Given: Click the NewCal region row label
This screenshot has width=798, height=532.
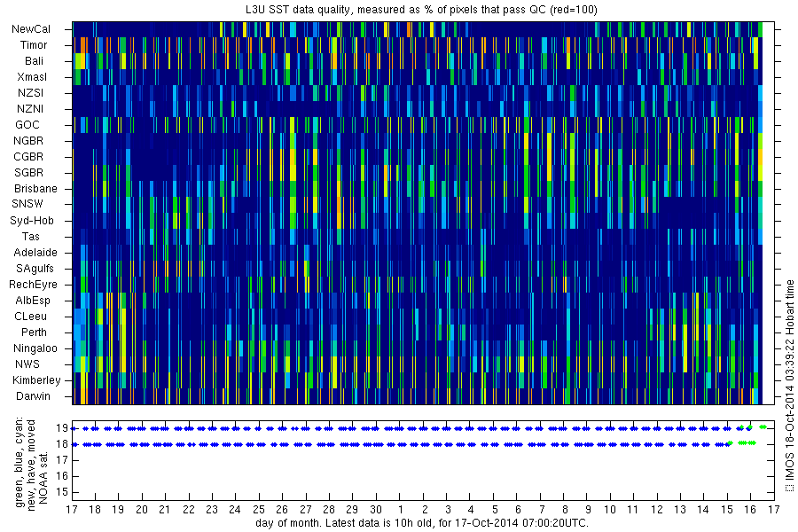Looking at the screenshot, I should tap(31, 29).
